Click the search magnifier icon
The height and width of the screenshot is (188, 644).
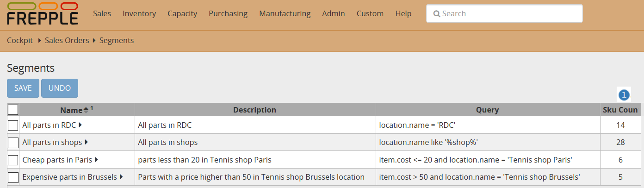(x=436, y=14)
